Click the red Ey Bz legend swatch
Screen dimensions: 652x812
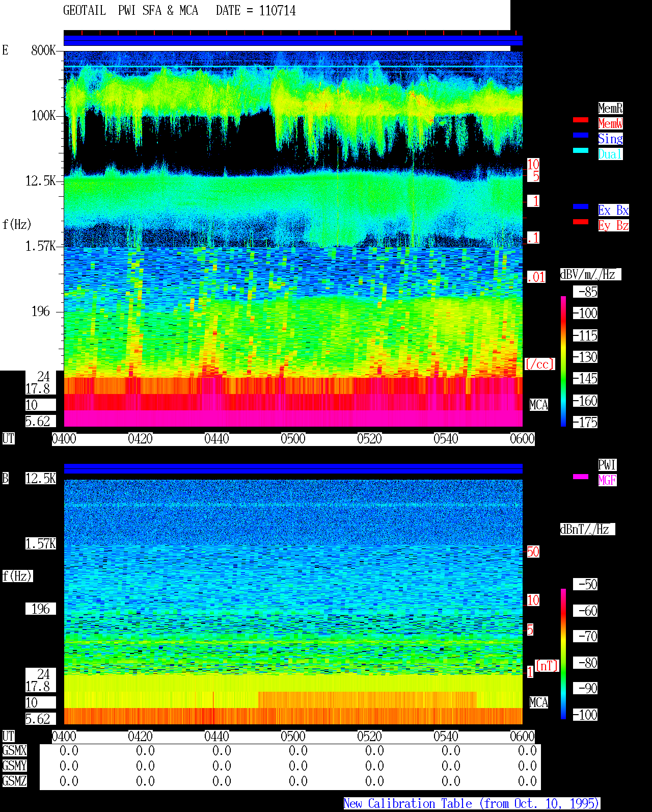[x=581, y=222]
